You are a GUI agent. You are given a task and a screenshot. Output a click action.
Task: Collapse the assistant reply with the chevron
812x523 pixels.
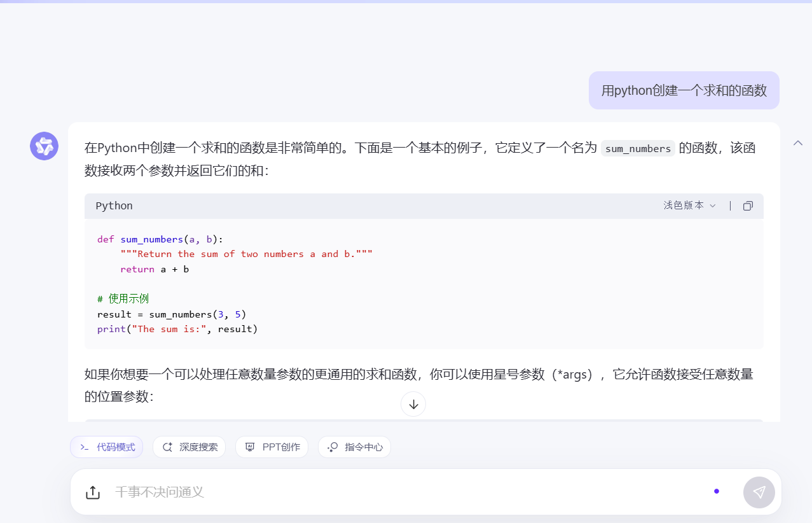797,143
